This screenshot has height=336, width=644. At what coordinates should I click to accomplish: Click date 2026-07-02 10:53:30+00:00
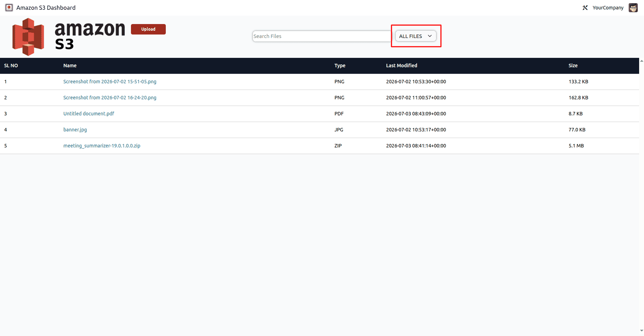416,82
